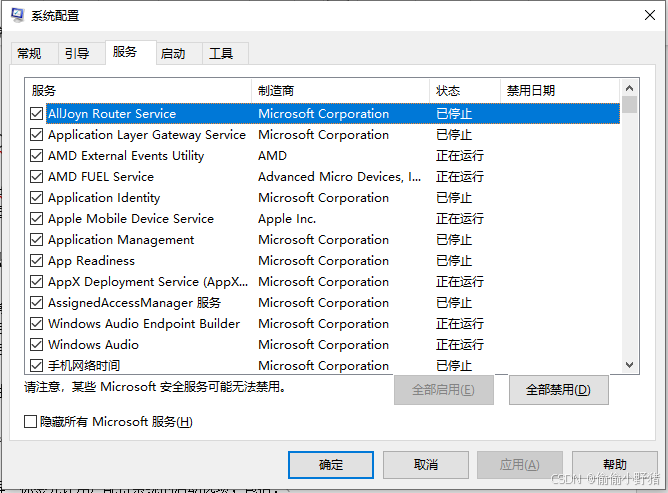Cancel with the 取消 button
The width and height of the screenshot is (668, 493).
tap(426, 465)
